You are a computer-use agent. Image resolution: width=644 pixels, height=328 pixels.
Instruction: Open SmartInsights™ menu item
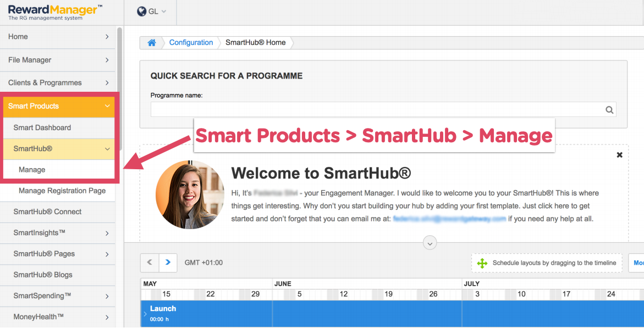[58, 233]
